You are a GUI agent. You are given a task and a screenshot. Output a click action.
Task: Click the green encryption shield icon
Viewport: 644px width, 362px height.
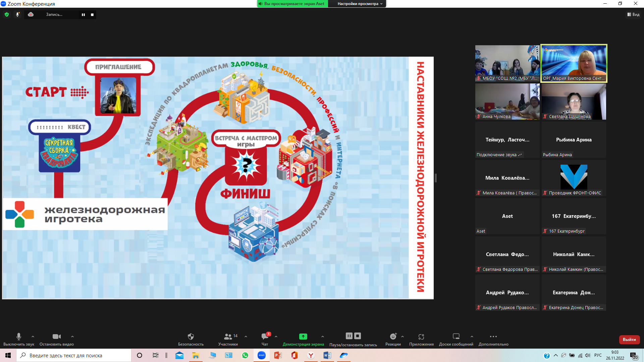[7, 14]
